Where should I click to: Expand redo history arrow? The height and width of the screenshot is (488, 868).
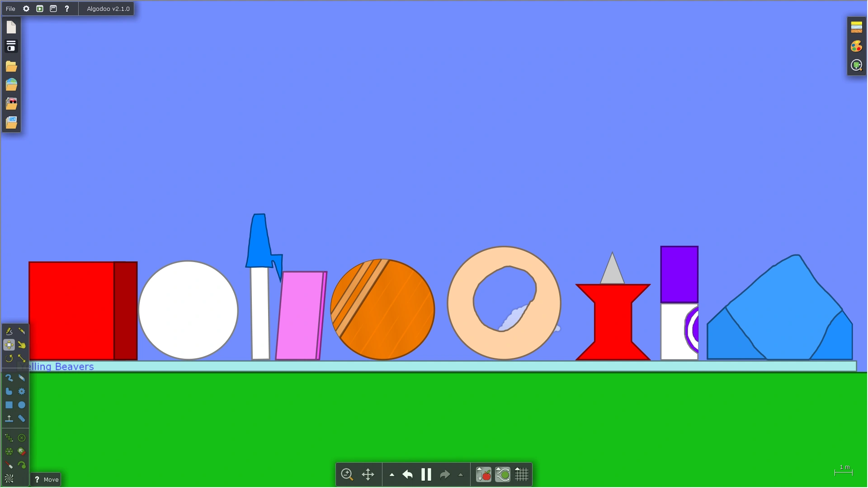point(461,475)
